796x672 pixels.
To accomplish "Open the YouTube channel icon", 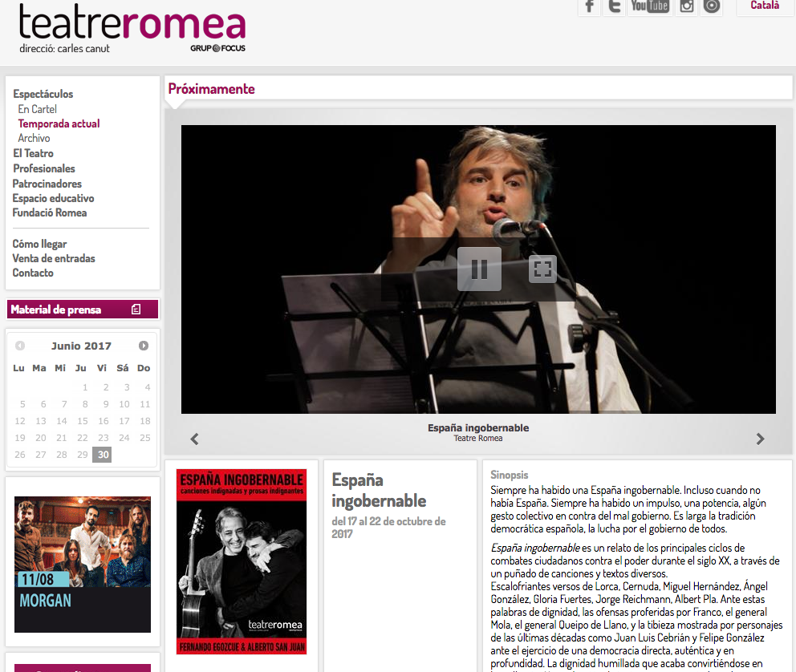I will click(x=650, y=6).
